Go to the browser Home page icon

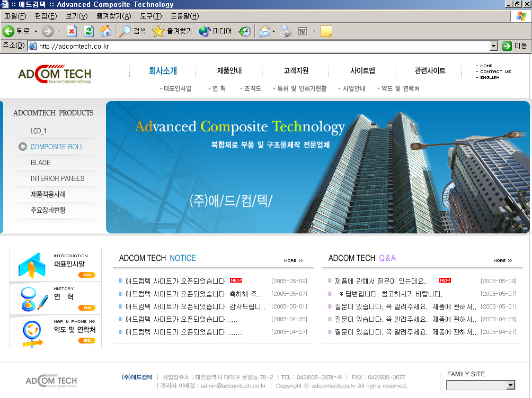(105, 31)
